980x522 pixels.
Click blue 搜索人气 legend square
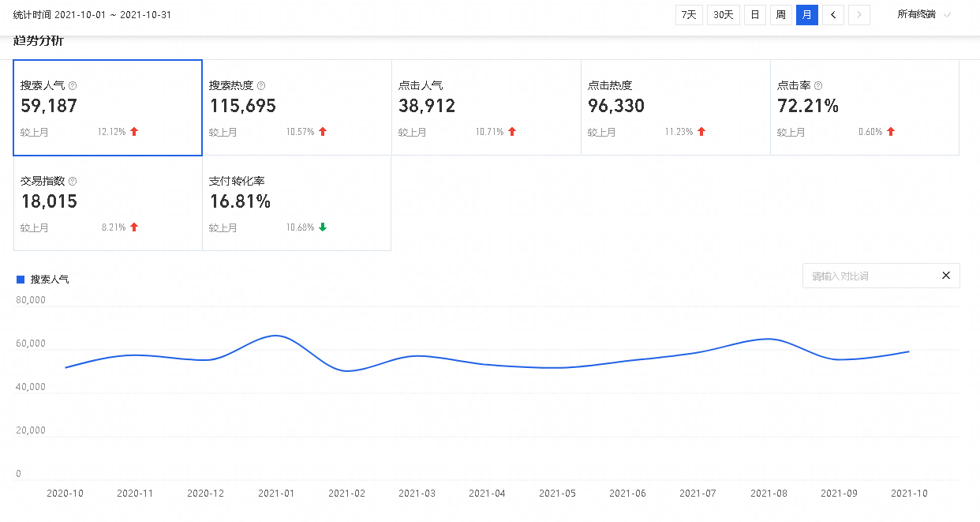click(x=21, y=279)
